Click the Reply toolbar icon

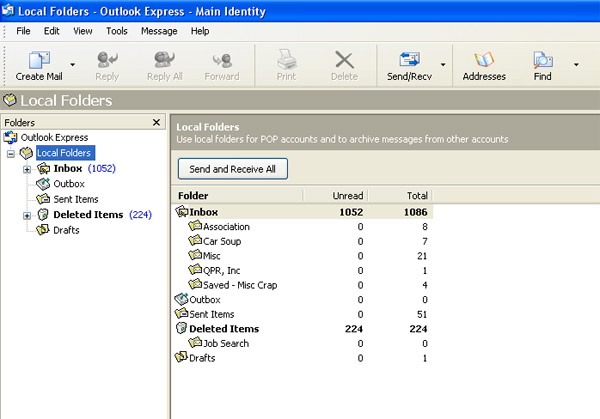click(107, 60)
